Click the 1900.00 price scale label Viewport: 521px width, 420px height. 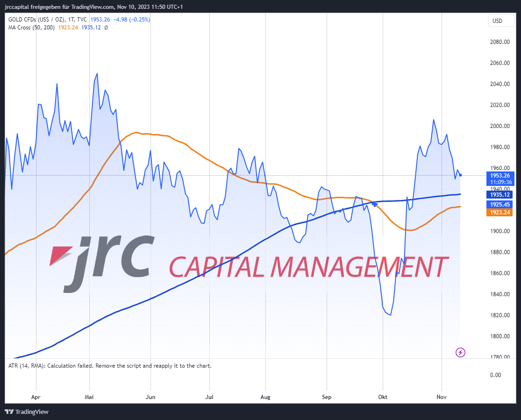[x=500, y=231]
